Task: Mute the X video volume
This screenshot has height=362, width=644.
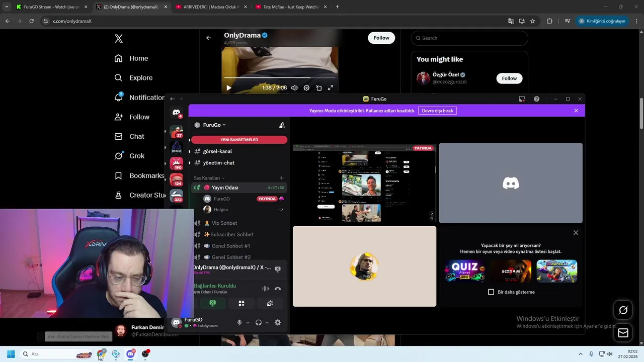Action: coord(294,88)
